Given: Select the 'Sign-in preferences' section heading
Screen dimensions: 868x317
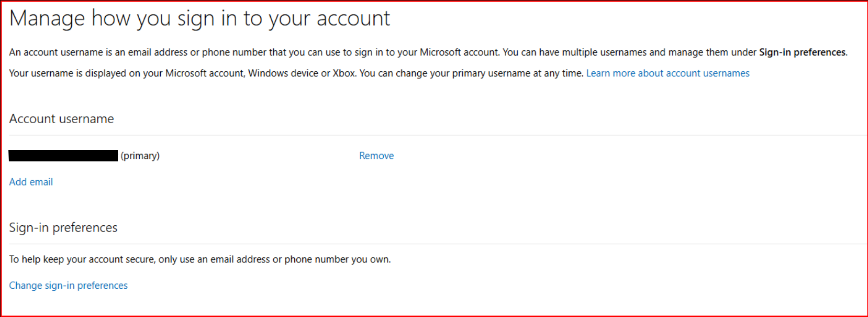Looking at the screenshot, I should click(63, 227).
